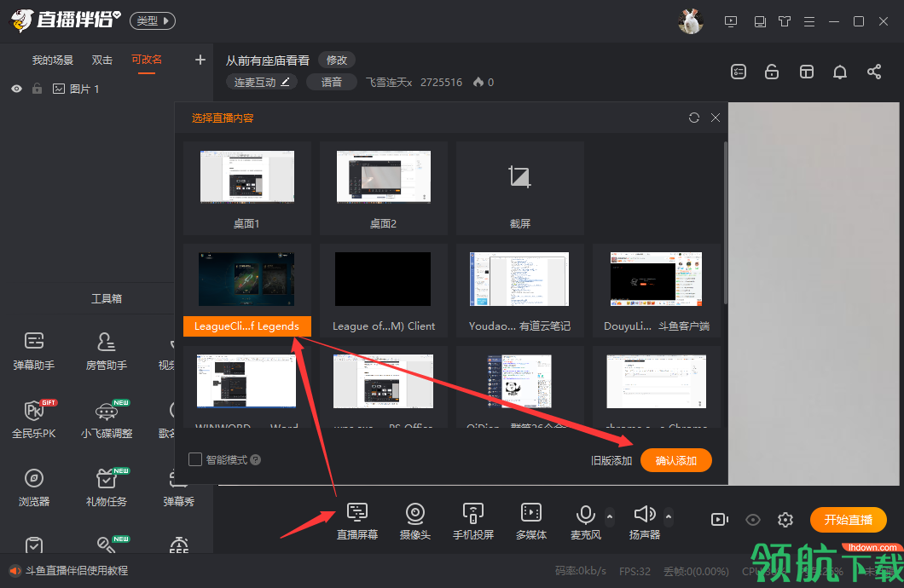This screenshot has height=588, width=904.
Task: Open 弹幕助手 tool
Action: [x=34, y=351]
